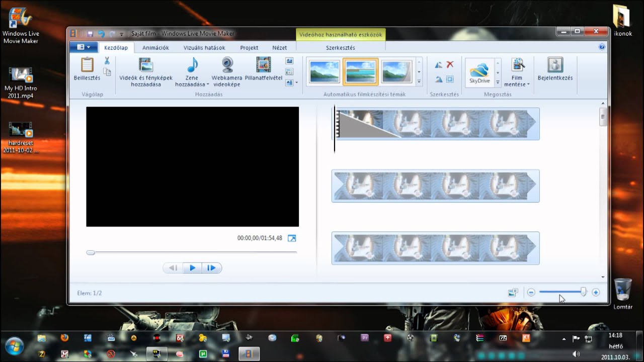Click the add caption icon beside Pillanatfelvétel
644x362 pixels.
pyautogui.click(x=289, y=71)
